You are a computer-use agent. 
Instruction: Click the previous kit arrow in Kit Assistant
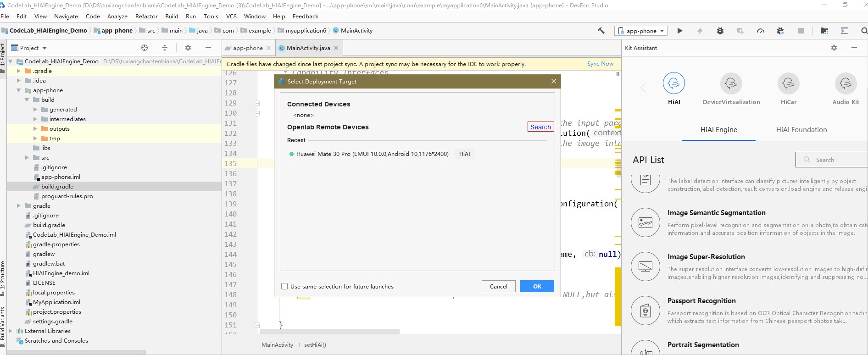tap(643, 88)
